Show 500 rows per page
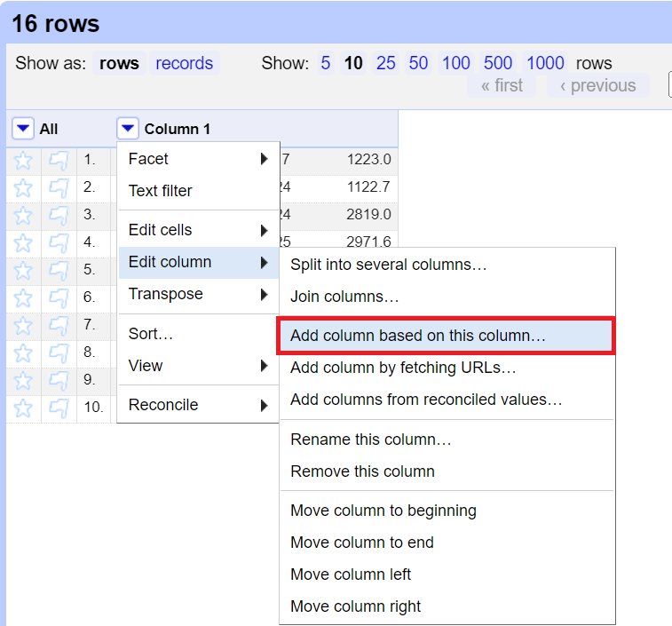Image resolution: width=672 pixels, height=626 pixels. point(498,63)
